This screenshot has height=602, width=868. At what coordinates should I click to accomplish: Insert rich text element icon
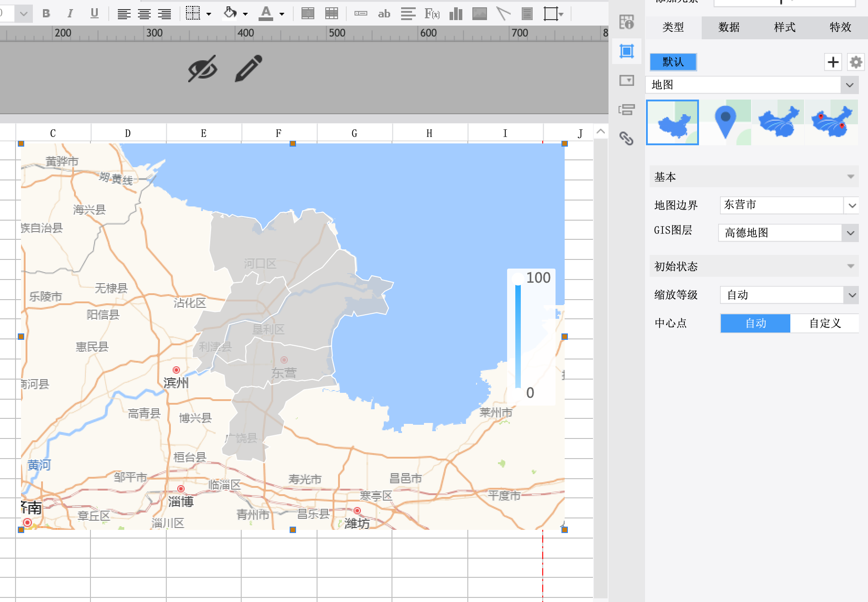[408, 14]
